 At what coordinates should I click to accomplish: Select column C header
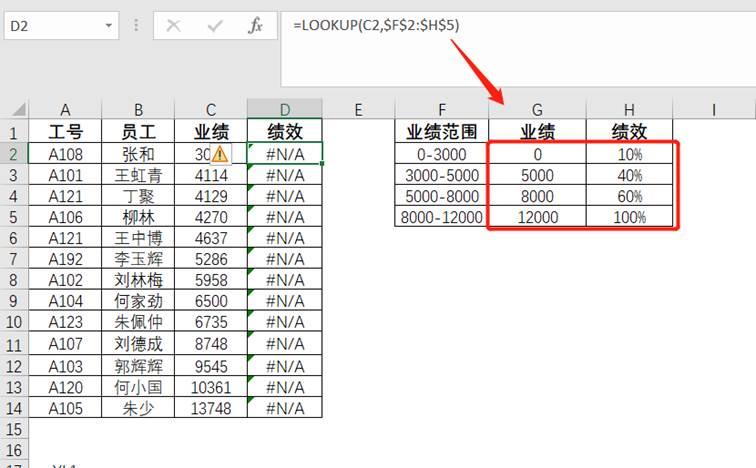click(211, 110)
